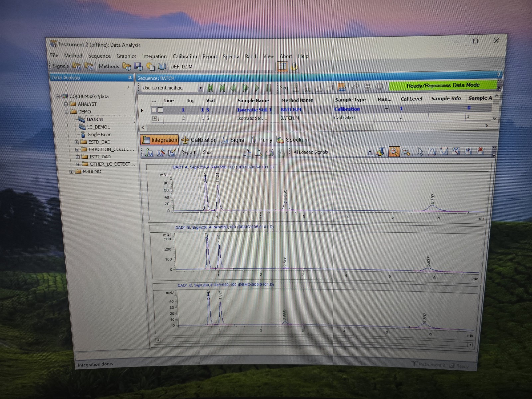Expand the ANALYST folder node
This screenshot has width=532, height=399.
click(x=66, y=104)
